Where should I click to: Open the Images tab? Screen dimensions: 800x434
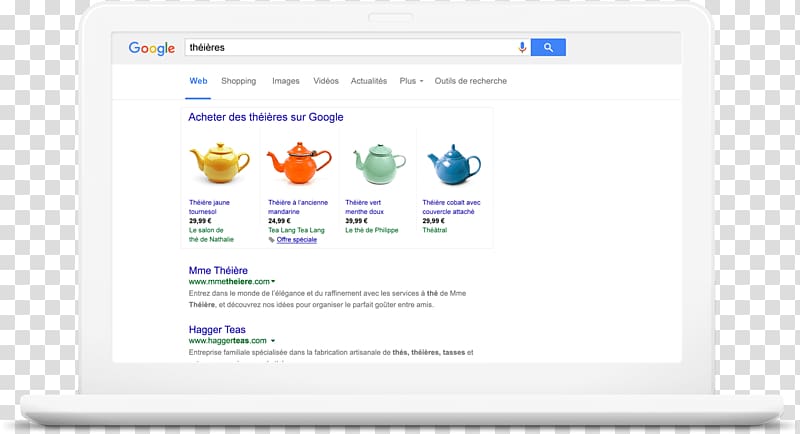point(286,81)
